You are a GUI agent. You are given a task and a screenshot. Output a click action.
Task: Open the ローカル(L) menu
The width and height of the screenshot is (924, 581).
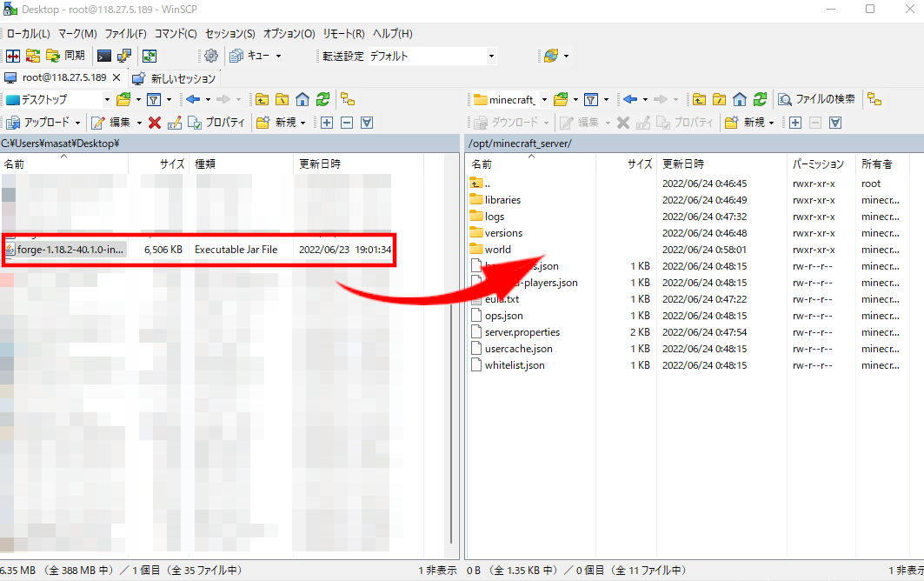click(29, 34)
